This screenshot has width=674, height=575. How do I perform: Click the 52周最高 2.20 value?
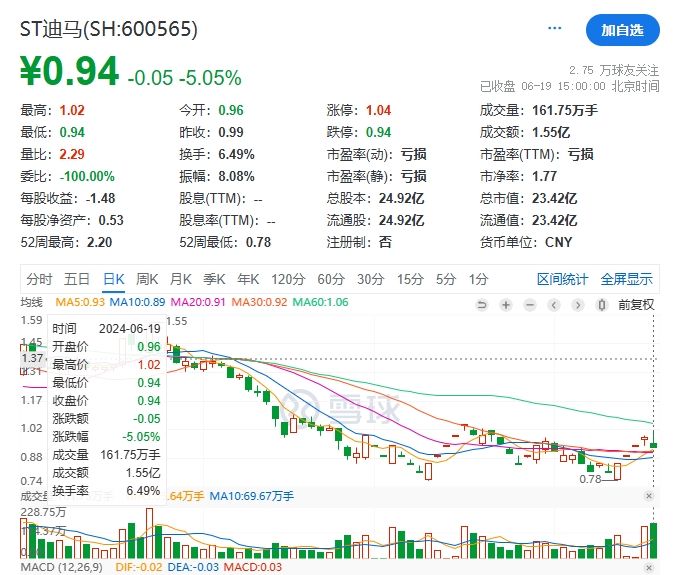coord(99,242)
